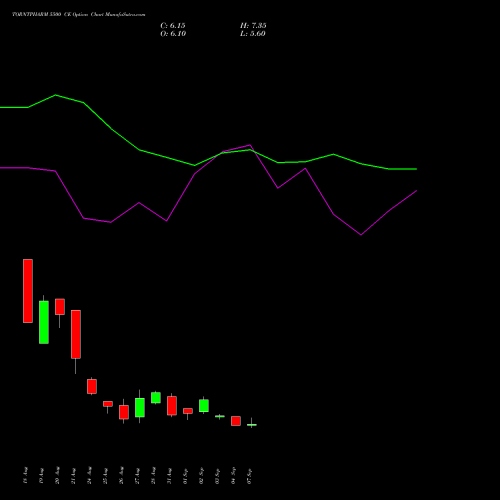Click the '27 Aug' date axis label
The image size is (500, 500).
click(138, 475)
